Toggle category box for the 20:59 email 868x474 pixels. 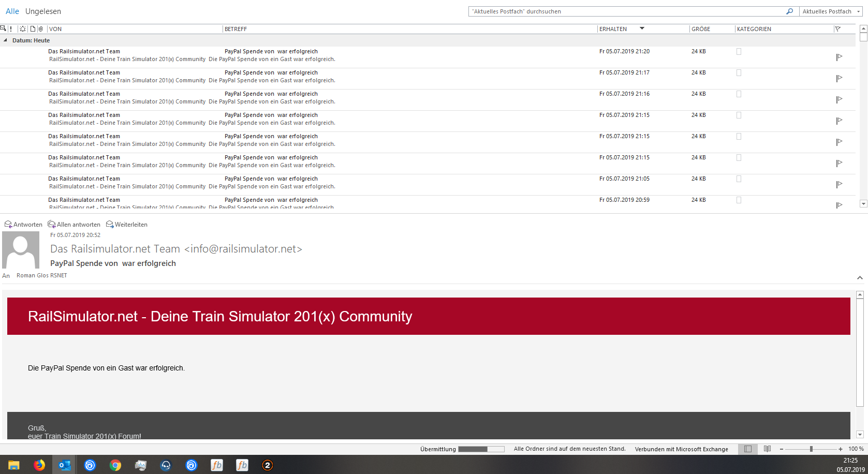point(739,200)
